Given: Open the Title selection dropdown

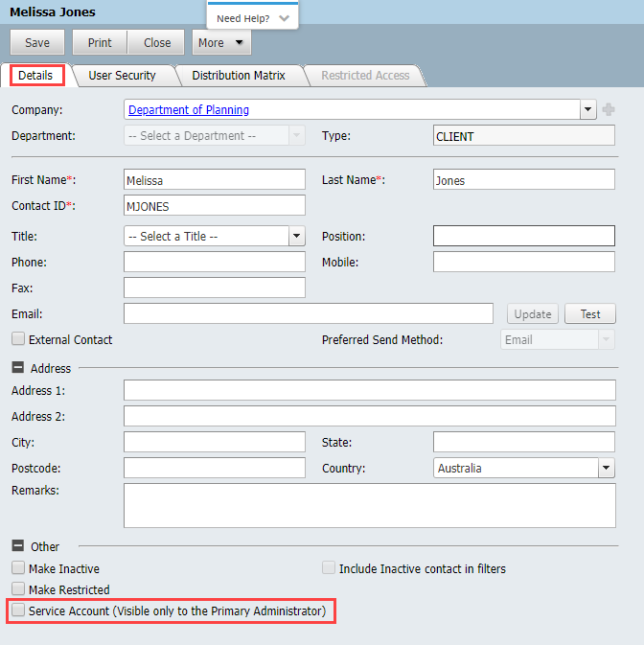Looking at the screenshot, I should (x=296, y=236).
